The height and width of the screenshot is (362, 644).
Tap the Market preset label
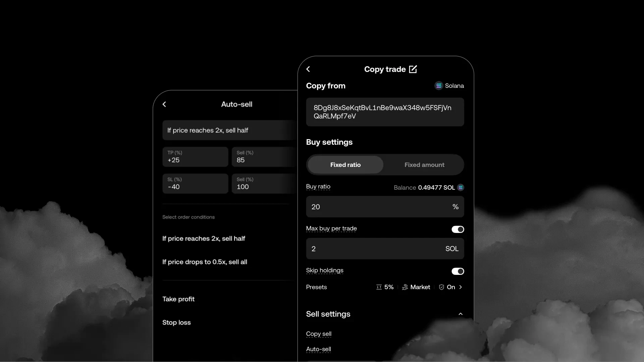click(420, 287)
